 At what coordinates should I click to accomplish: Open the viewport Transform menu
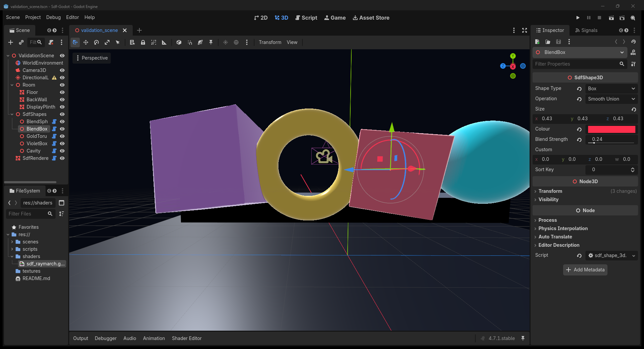click(x=270, y=42)
